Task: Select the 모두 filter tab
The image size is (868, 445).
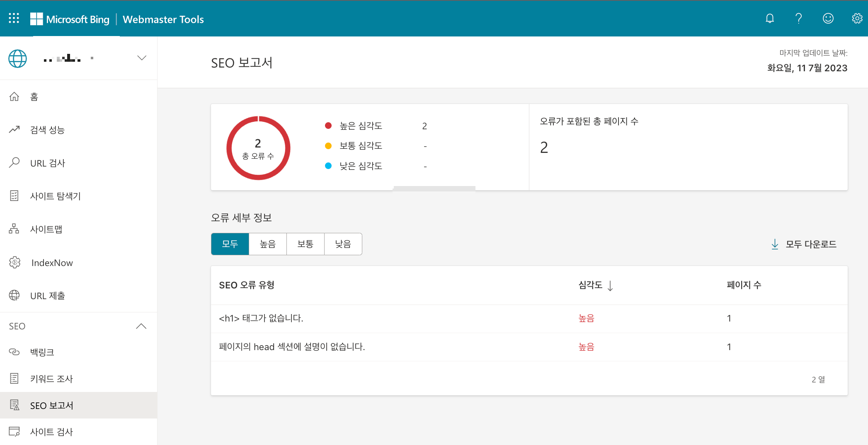Action: point(230,244)
